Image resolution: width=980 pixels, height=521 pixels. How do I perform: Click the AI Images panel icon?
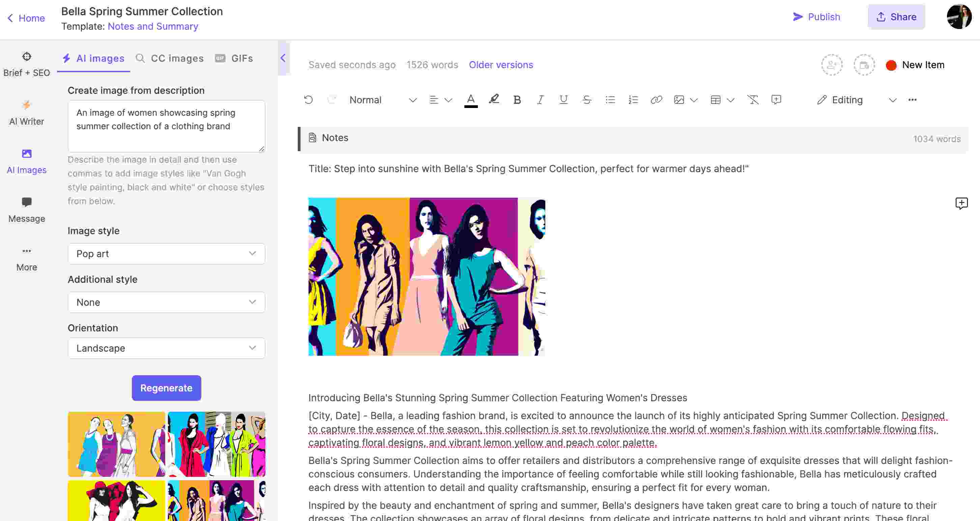tap(26, 160)
